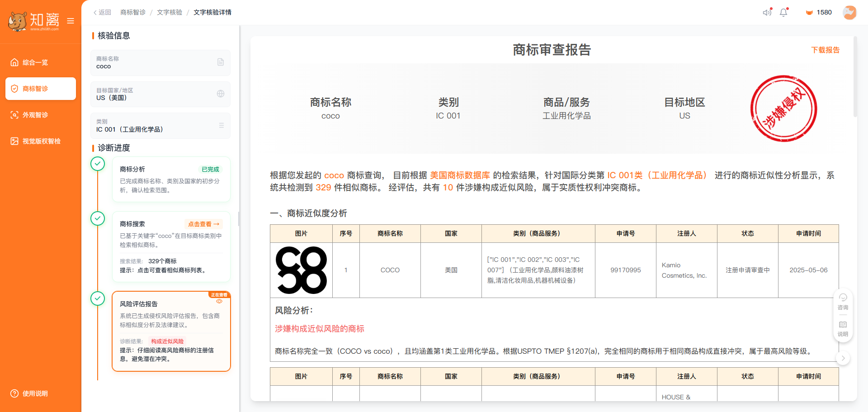Open 综合一览 in the sidebar
The image size is (868, 412).
[41, 62]
